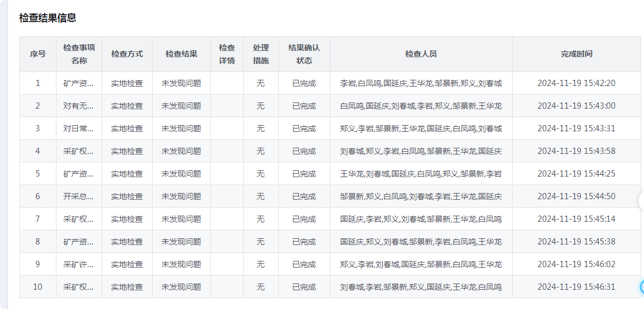Click 实地检查 method in row 8
This screenshot has width=644, height=309.
[x=127, y=242]
